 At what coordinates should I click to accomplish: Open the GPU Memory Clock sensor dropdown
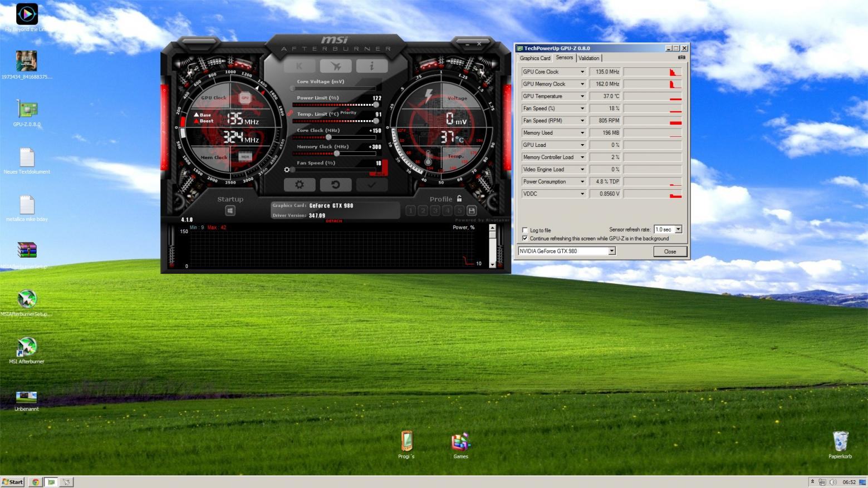click(582, 84)
